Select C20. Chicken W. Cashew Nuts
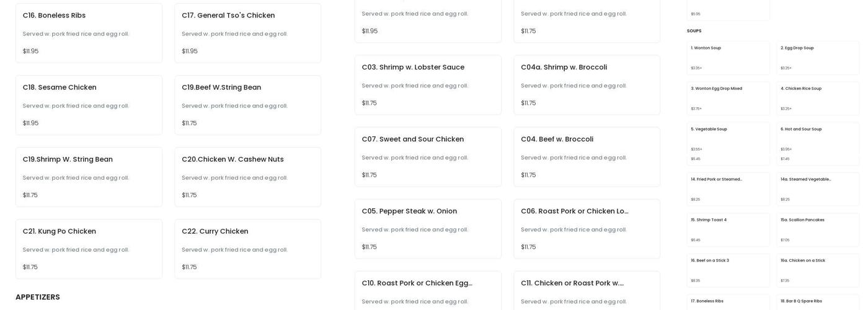The width and height of the screenshot is (868, 310). point(247,177)
